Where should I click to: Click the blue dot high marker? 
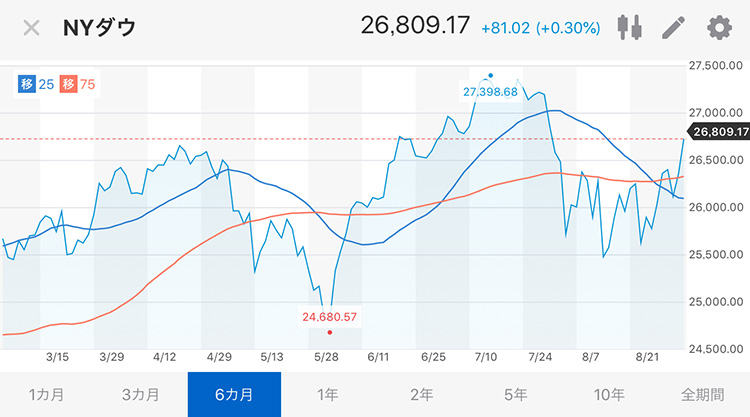tap(490, 76)
